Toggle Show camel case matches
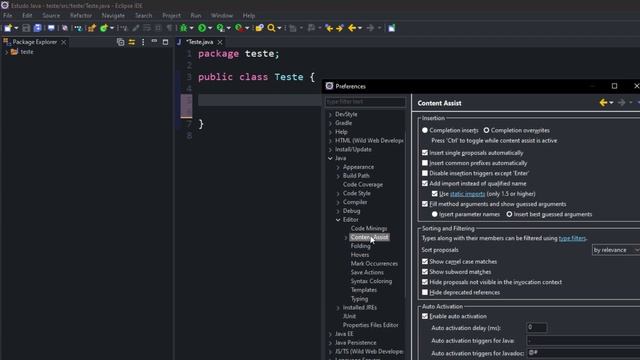Viewport: 640px width, 360px height. point(425,262)
